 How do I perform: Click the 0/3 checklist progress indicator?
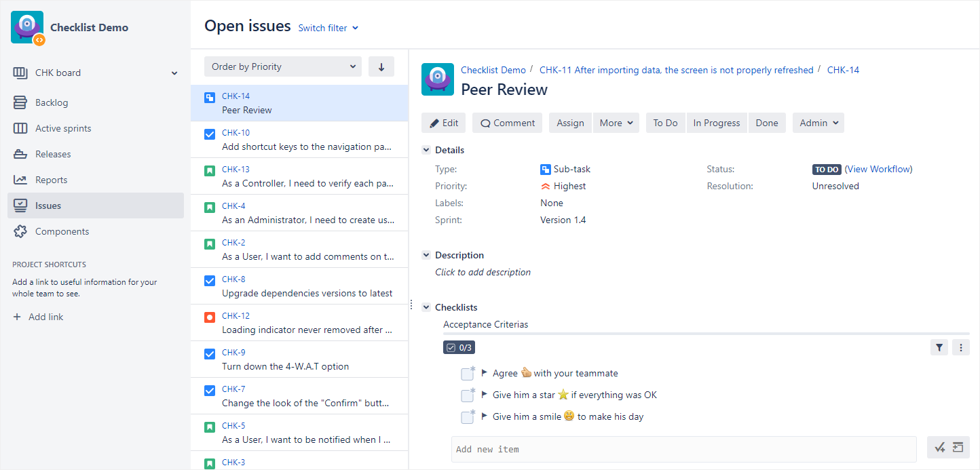tap(459, 347)
